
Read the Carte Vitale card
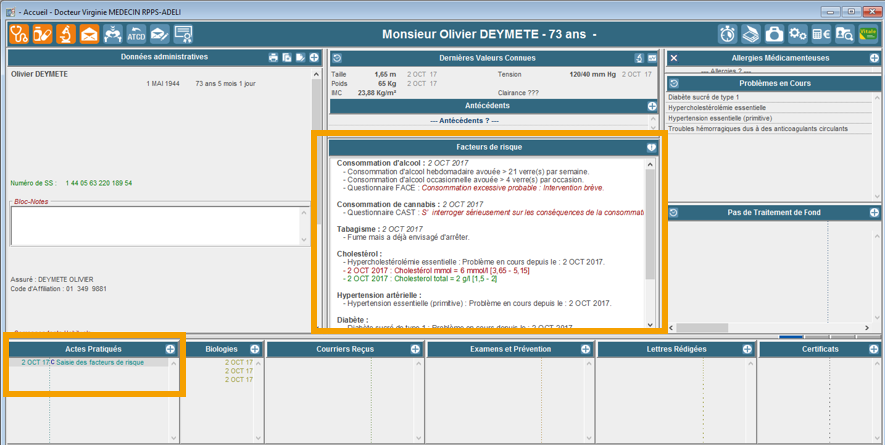[867, 34]
